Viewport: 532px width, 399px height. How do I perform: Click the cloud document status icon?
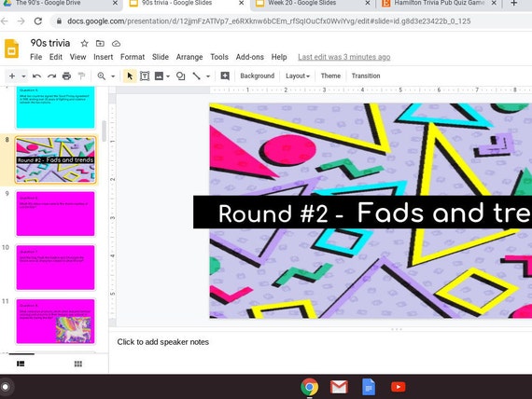pyautogui.click(x=116, y=44)
